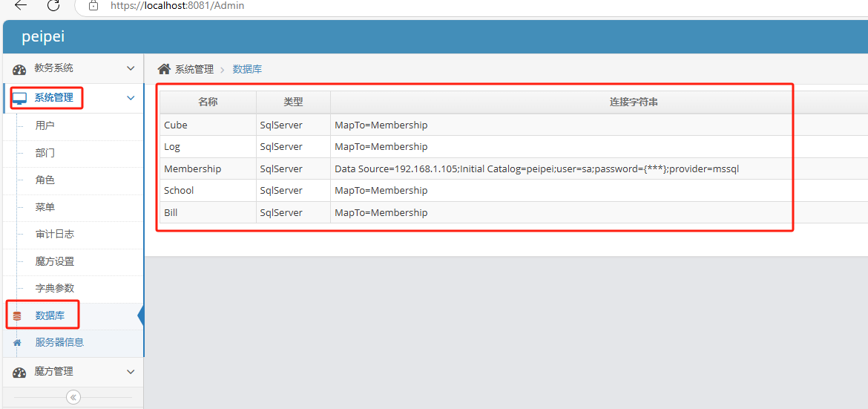Click the Data Source connection string
Viewport: 868px width, 409px height.
pyautogui.click(x=537, y=169)
